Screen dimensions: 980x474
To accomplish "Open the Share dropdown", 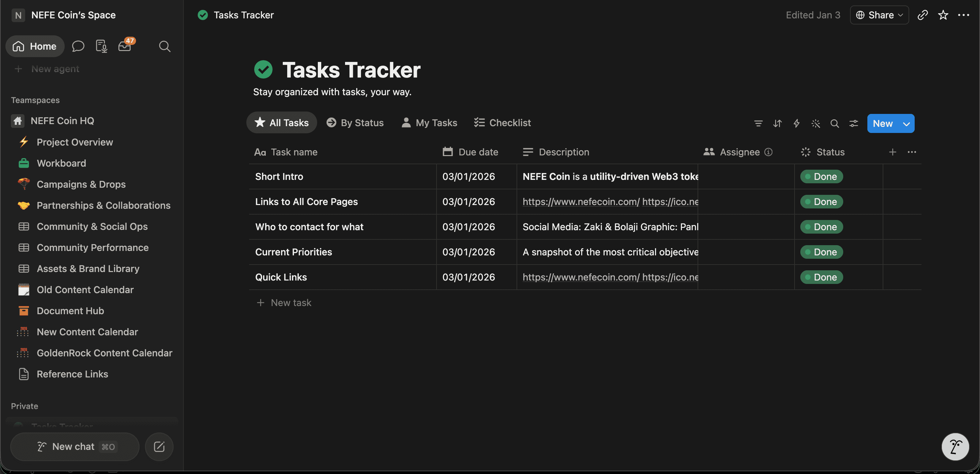I will [879, 15].
